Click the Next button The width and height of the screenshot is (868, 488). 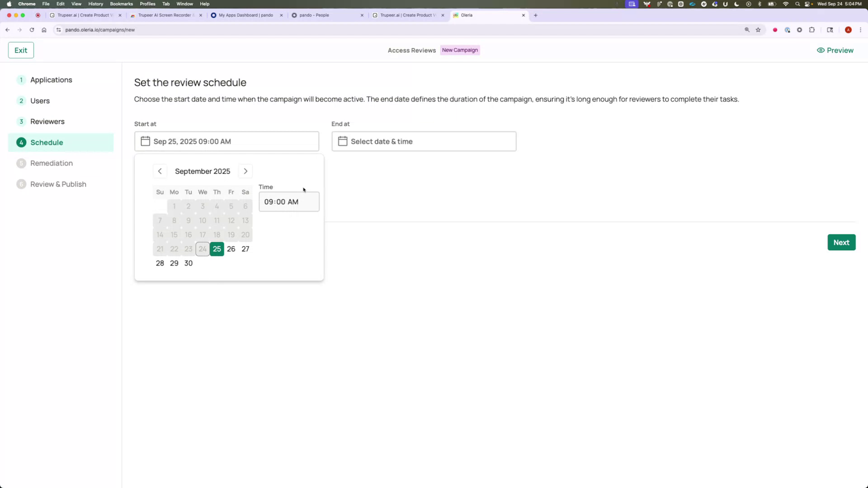[x=841, y=242]
